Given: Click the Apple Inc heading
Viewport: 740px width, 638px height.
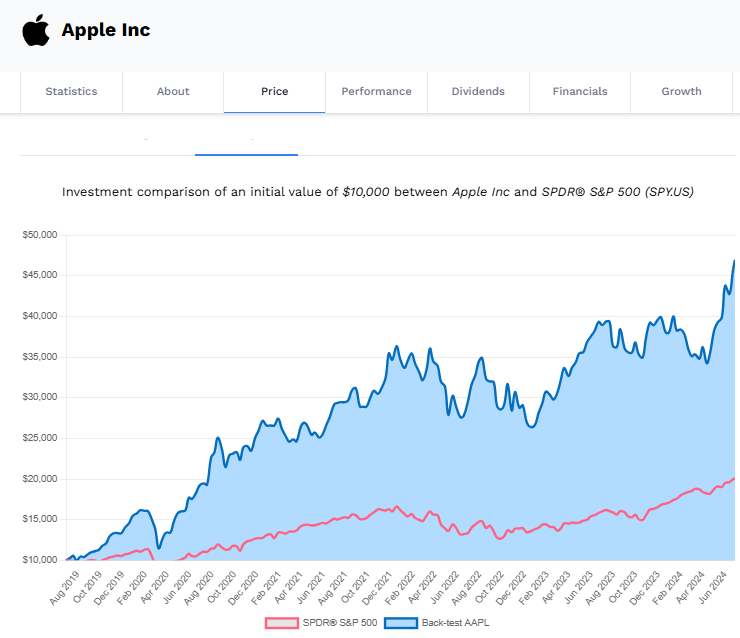Looking at the screenshot, I should 106,30.
